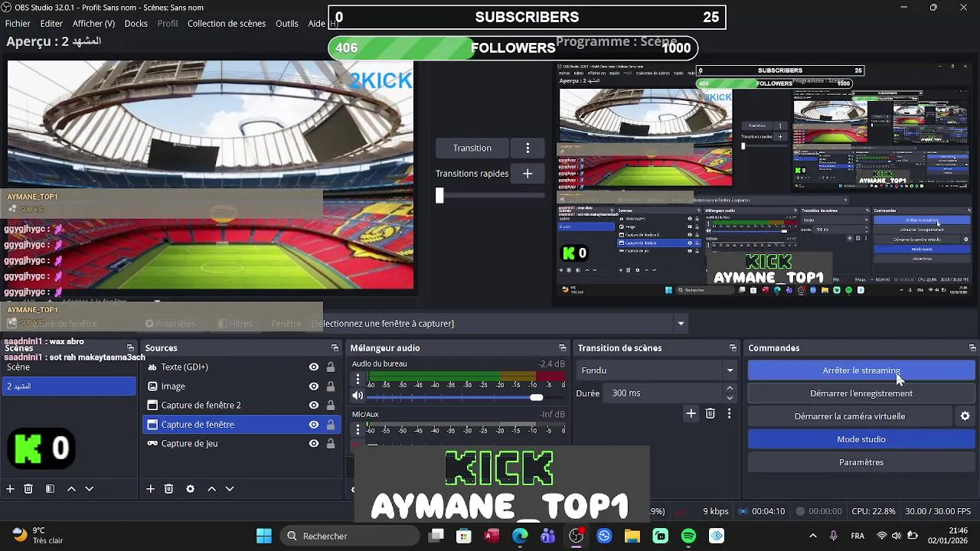Unlock the Texte (GDI+) source
Image resolution: width=980 pixels, height=551 pixels.
(331, 367)
